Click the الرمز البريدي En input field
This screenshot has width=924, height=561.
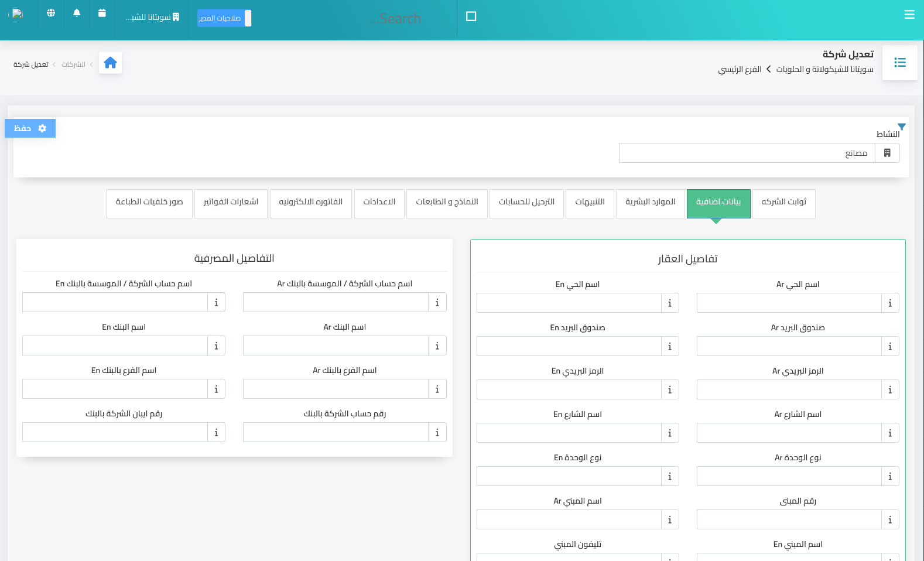(x=569, y=389)
